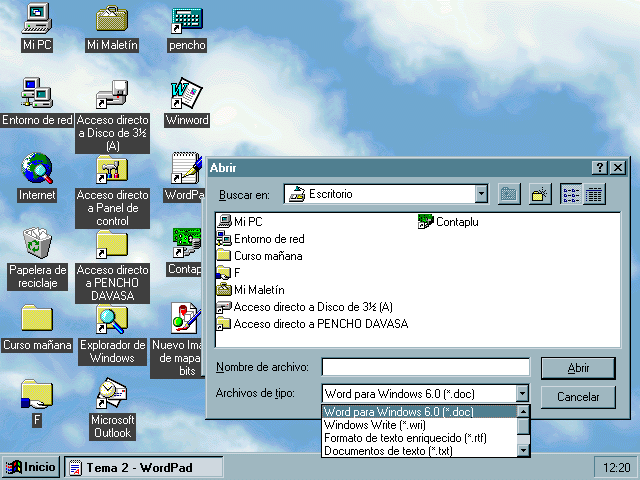The image size is (640, 480).
Task: Click the 12:20 clock in the tray
Action: click(x=616, y=467)
